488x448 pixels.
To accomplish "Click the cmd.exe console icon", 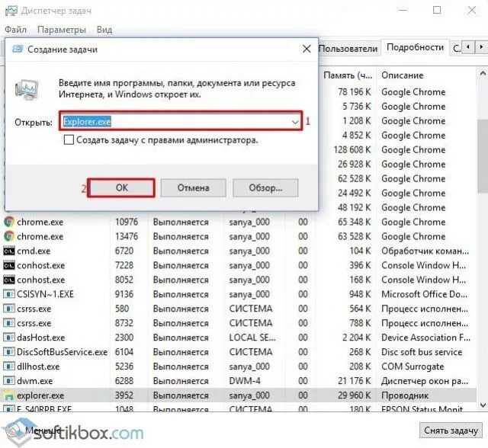I will 9,251.
